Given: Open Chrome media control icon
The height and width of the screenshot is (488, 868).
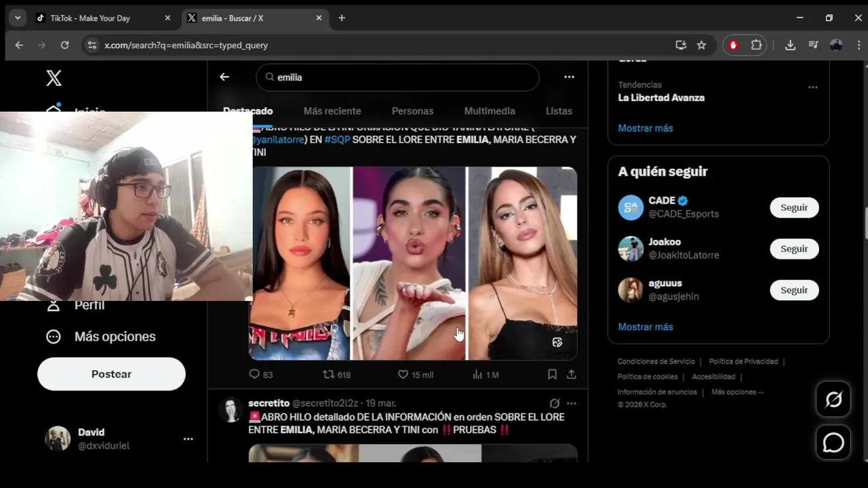Looking at the screenshot, I should [813, 45].
